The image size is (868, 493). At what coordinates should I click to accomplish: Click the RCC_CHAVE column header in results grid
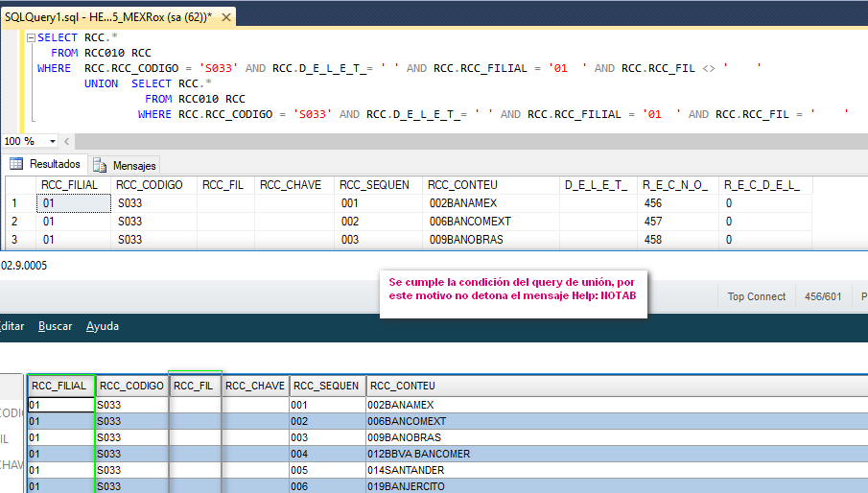(294, 185)
